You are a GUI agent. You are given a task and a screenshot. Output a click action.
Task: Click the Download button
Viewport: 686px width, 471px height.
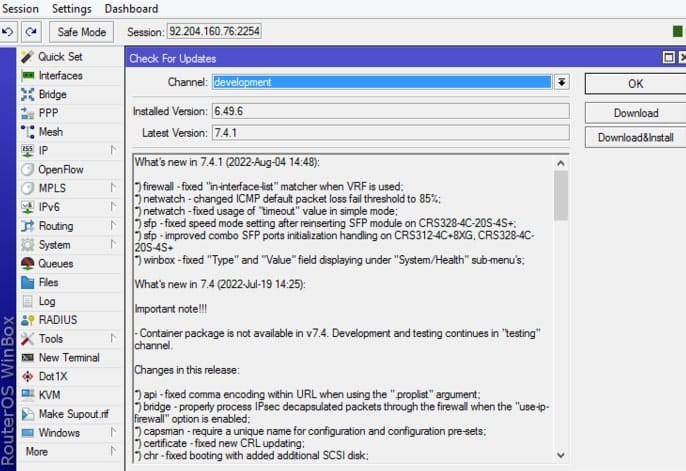coord(635,113)
